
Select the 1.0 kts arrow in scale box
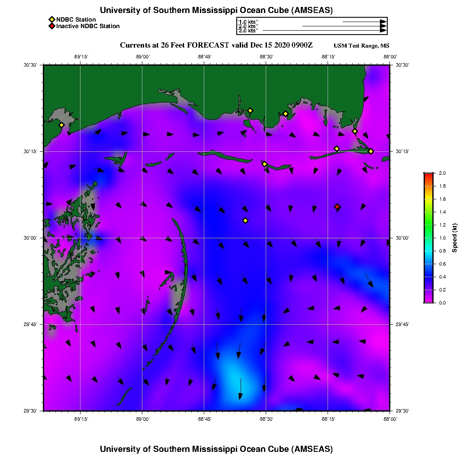pos(363,22)
